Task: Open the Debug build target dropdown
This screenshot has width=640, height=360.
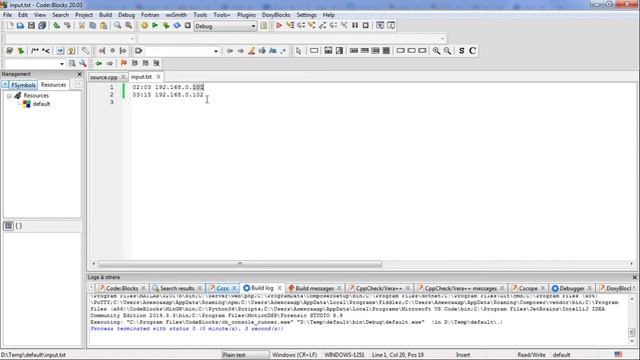Action: pos(253,26)
